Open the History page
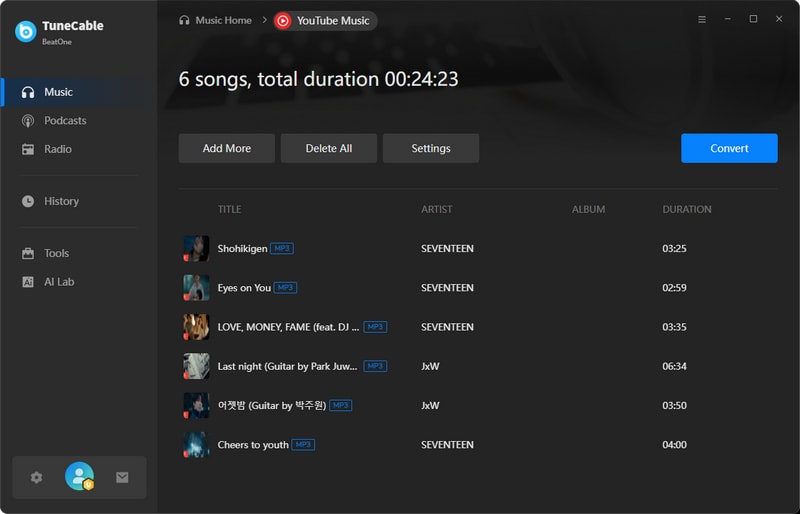 coord(61,201)
